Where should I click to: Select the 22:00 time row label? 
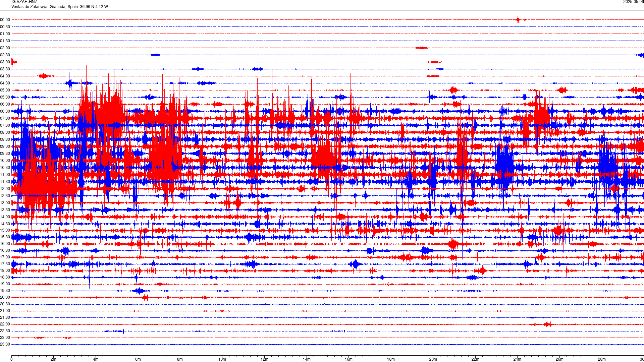[5, 324]
